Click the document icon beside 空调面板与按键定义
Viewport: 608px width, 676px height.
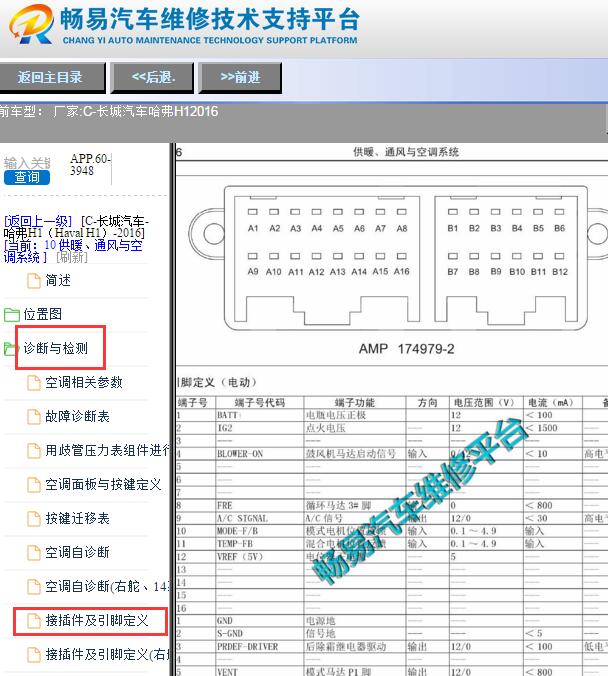click(x=34, y=485)
